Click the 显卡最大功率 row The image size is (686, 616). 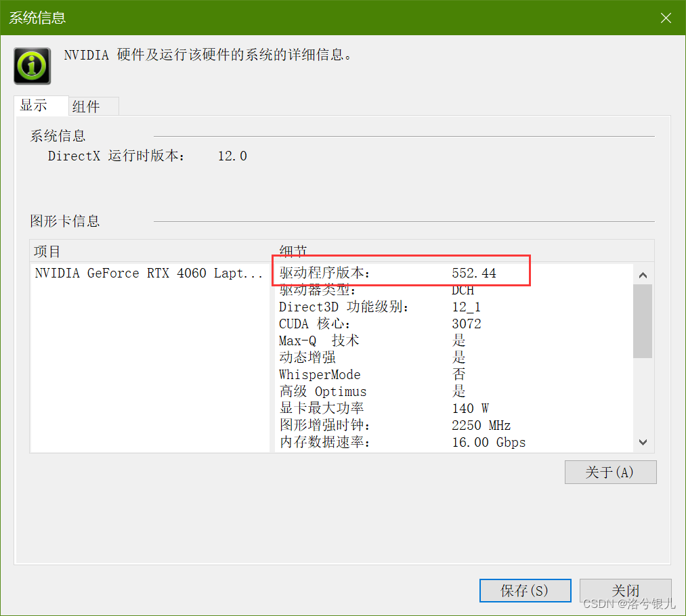(455, 408)
